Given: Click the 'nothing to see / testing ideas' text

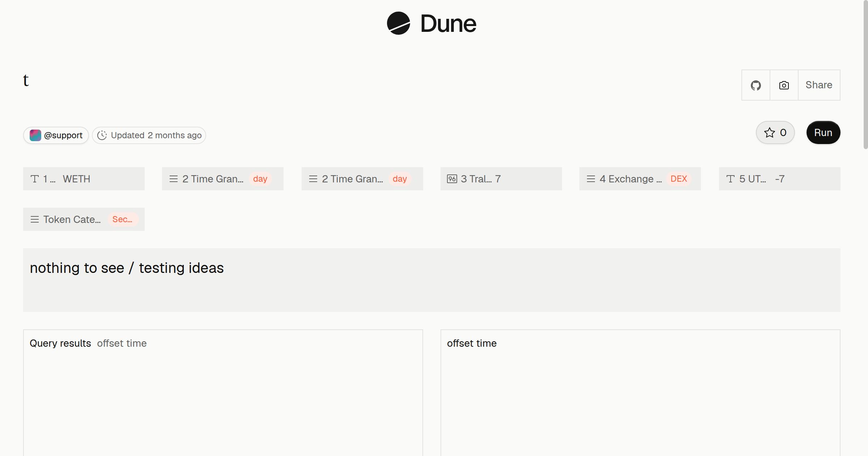Looking at the screenshot, I should (x=127, y=268).
